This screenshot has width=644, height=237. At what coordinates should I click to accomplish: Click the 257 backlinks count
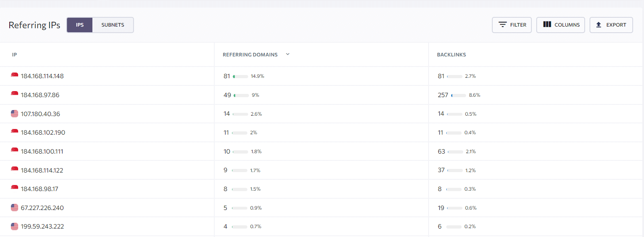point(443,95)
